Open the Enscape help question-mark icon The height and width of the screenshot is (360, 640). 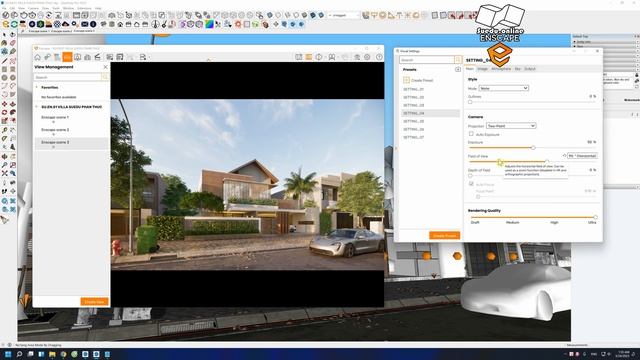[379, 57]
